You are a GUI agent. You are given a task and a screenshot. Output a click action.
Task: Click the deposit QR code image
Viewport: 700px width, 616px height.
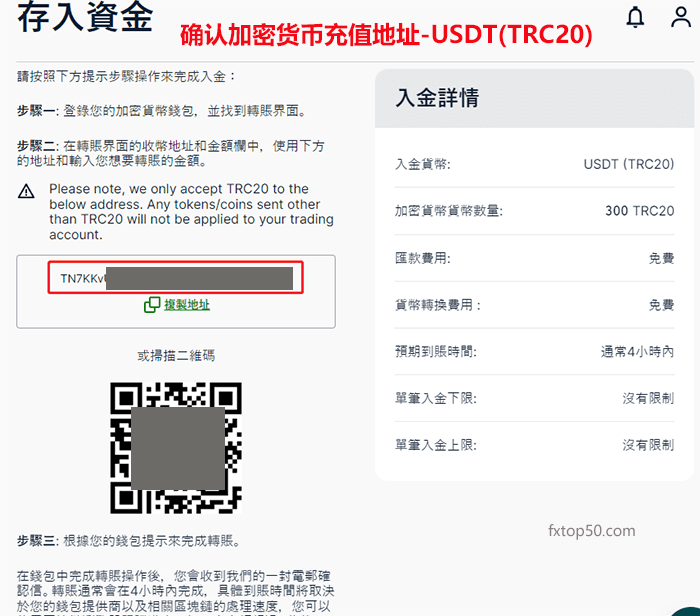pos(176,448)
